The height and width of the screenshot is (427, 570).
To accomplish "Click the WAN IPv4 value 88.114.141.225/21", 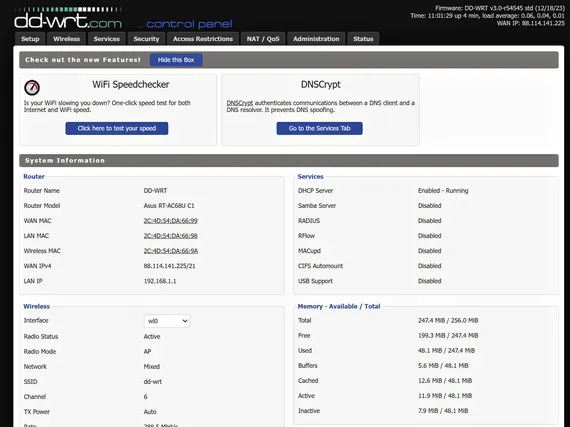I will (x=169, y=266).
